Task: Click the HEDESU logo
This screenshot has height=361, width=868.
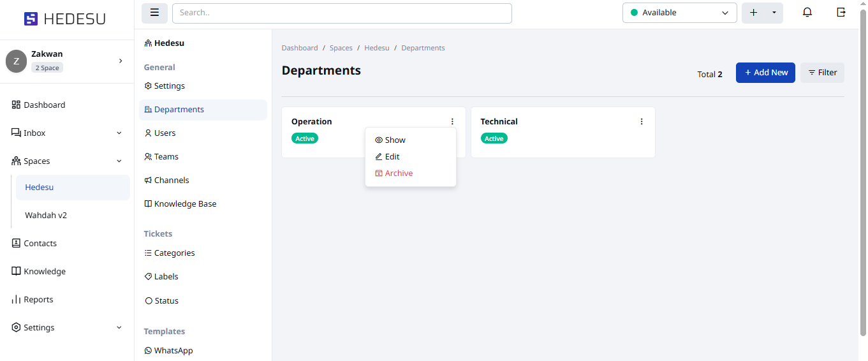Action: click(65, 19)
